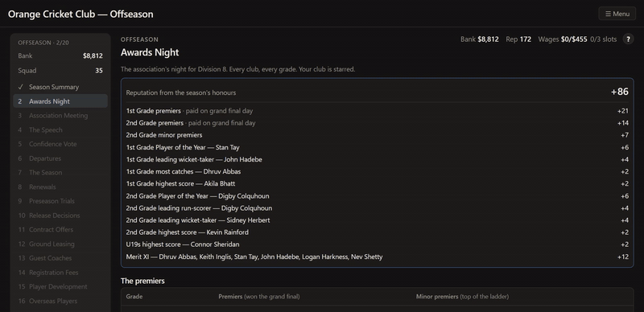The height and width of the screenshot is (312, 644).
Task: Click highest score Kevin Rainford row
Action: [x=377, y=232]
